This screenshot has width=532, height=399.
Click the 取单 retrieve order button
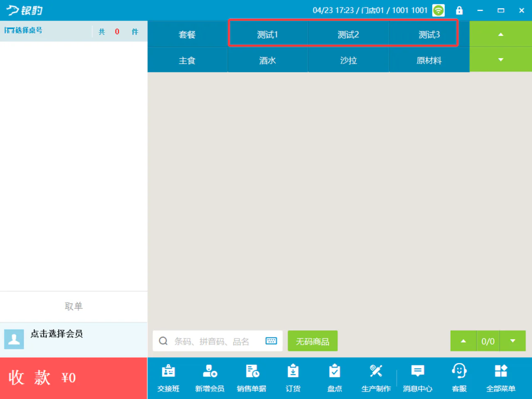coord(74,306)
